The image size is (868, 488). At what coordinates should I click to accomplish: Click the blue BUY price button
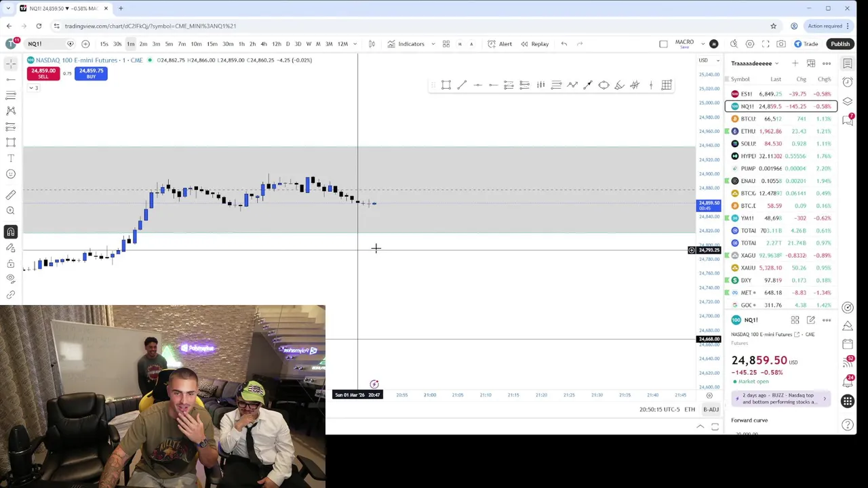(x=91, y=73)
